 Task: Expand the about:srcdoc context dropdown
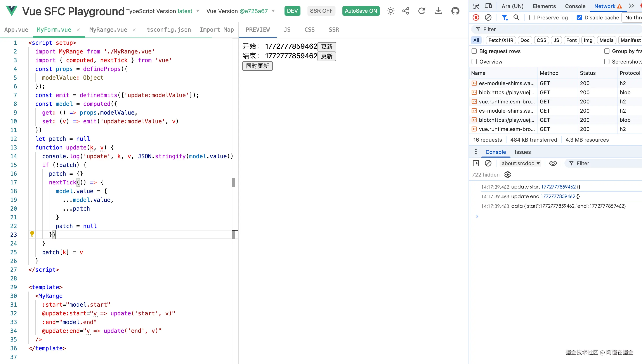tap(520, 163)
